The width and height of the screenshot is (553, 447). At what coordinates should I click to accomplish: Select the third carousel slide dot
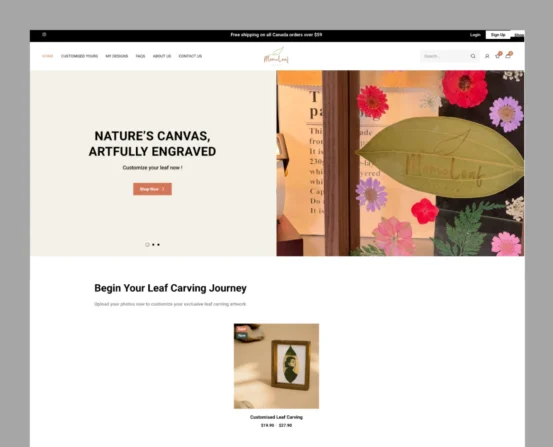click(x=158, y=244)
